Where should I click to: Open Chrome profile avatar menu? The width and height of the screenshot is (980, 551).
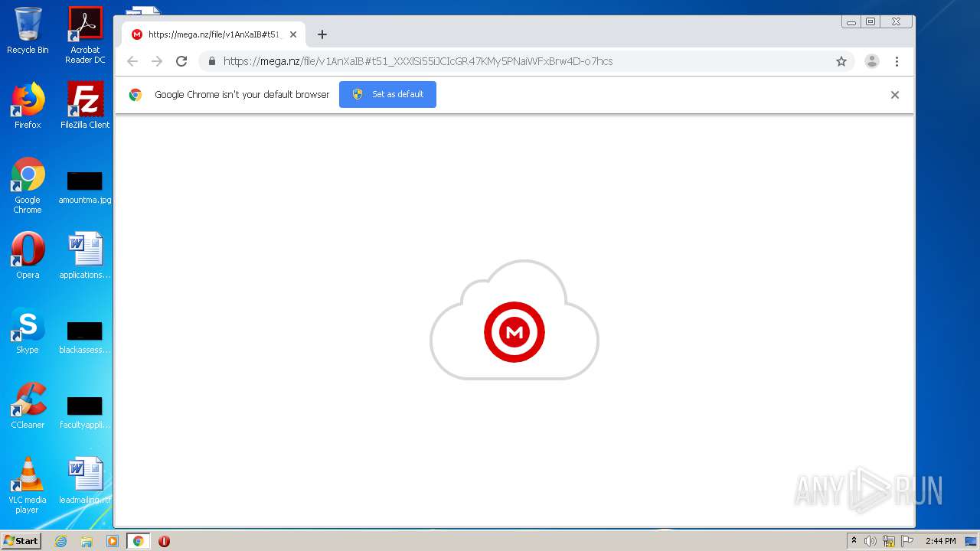pos(872,61)
